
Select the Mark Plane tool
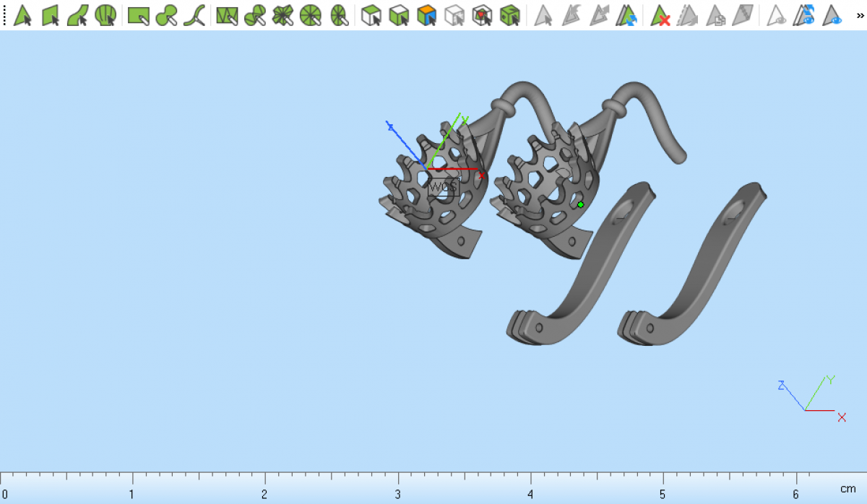51,14
